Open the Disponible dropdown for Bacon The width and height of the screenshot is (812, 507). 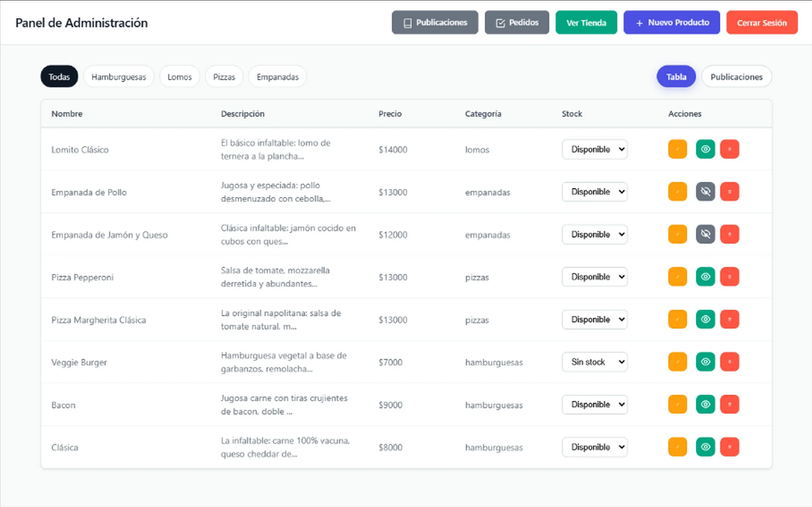click(594, 404)
